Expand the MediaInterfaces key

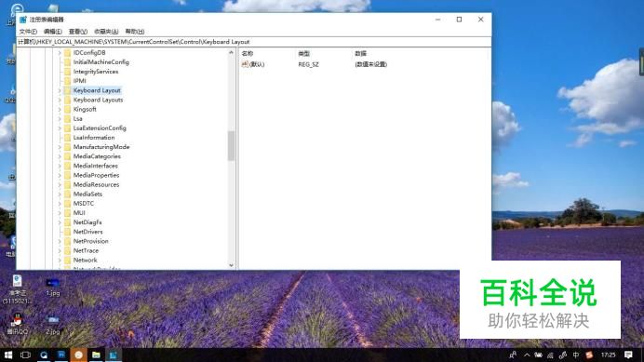60,166
